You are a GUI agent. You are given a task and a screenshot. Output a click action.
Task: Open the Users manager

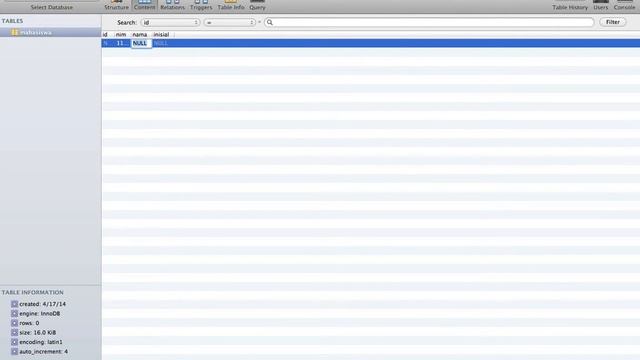coord(600,5)
